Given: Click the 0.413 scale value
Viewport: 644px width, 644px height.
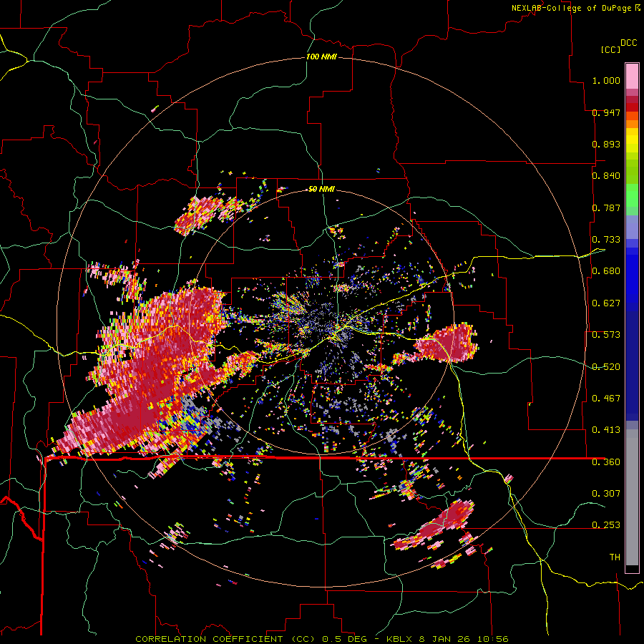Looking at the screenshot, I should pyautogui.click(x=606, y=430).
